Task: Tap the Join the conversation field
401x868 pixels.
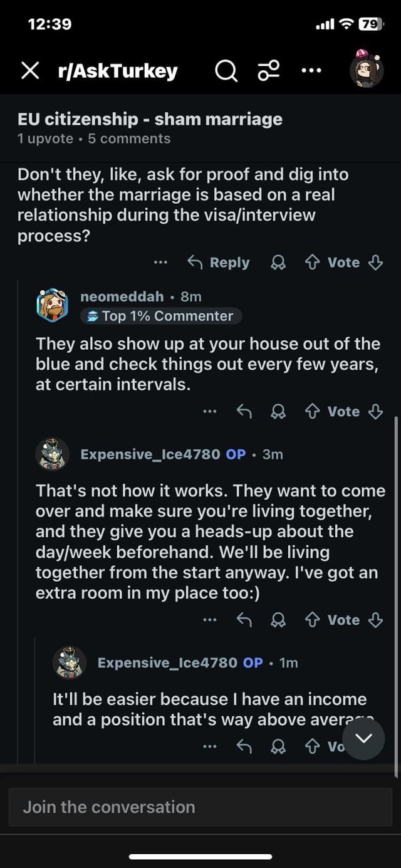Action: (200, 807)
